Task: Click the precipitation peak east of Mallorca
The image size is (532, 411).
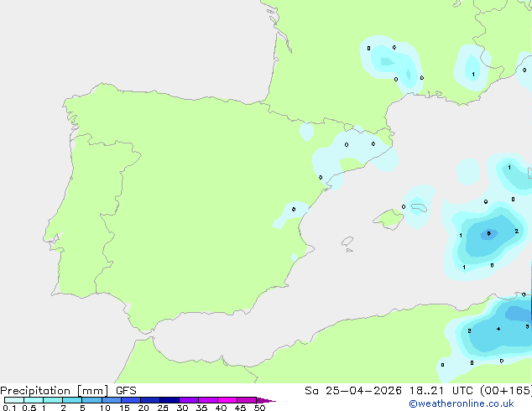Action: coord(489,234)
